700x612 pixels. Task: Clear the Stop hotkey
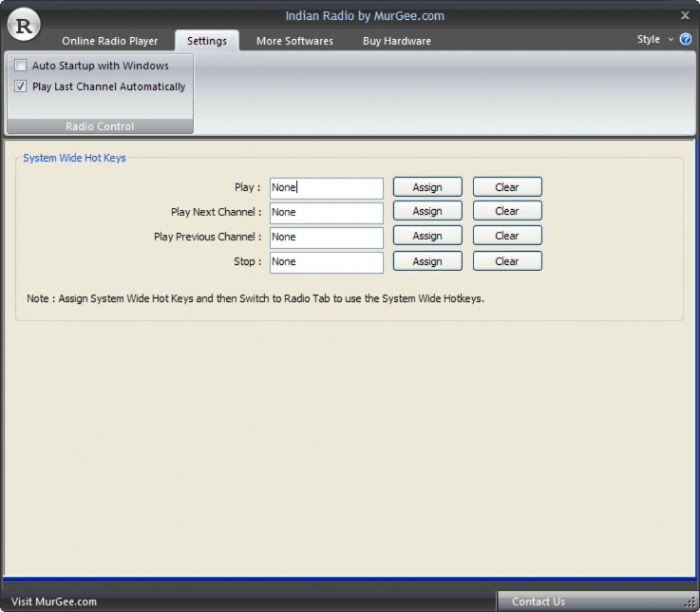[x=507, y=261]
